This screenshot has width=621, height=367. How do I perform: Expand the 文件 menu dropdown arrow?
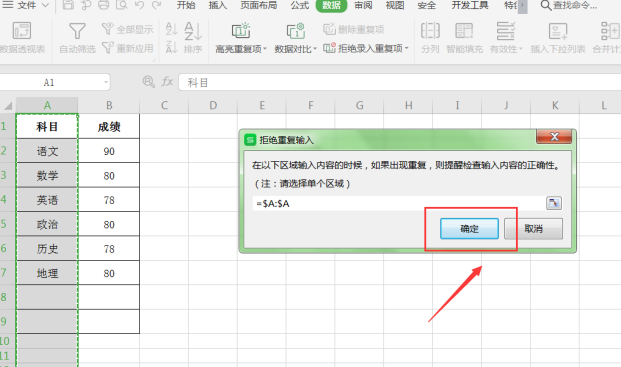tap(45, 6)
